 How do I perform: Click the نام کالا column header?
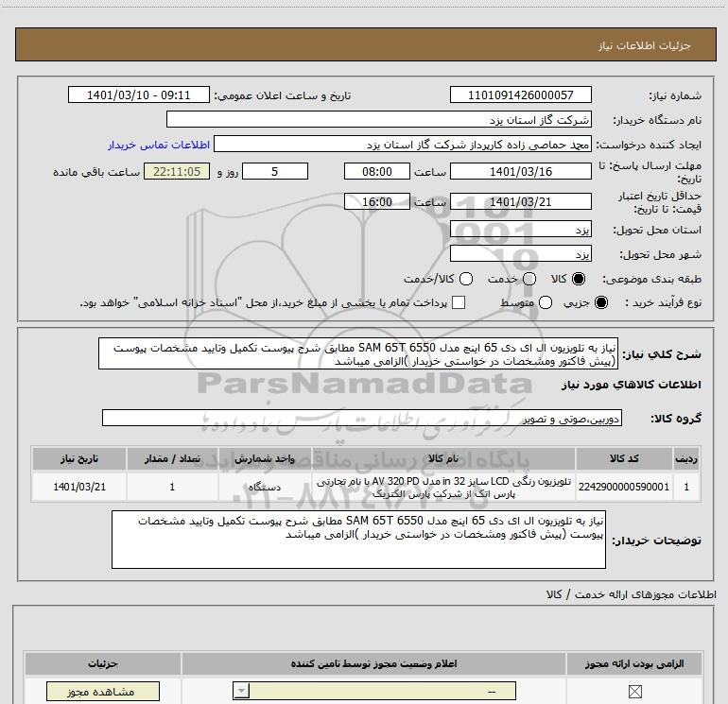pyautogui.click(x=442, y=459)
